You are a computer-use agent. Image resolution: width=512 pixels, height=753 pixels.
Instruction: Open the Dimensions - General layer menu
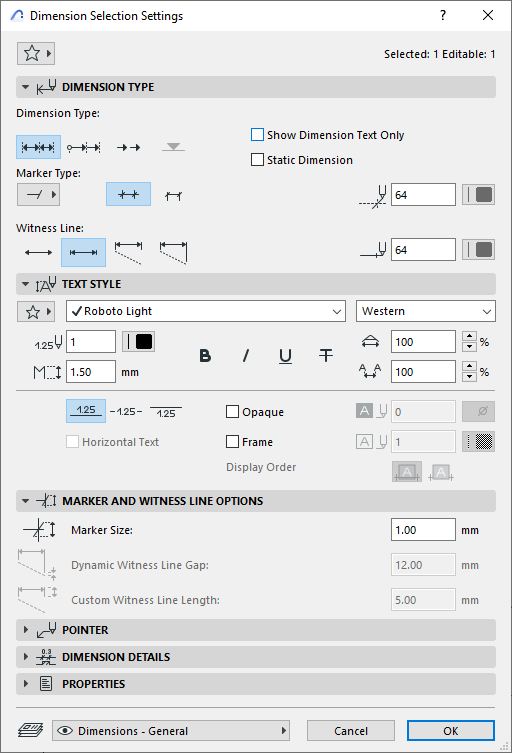[171, 731]
